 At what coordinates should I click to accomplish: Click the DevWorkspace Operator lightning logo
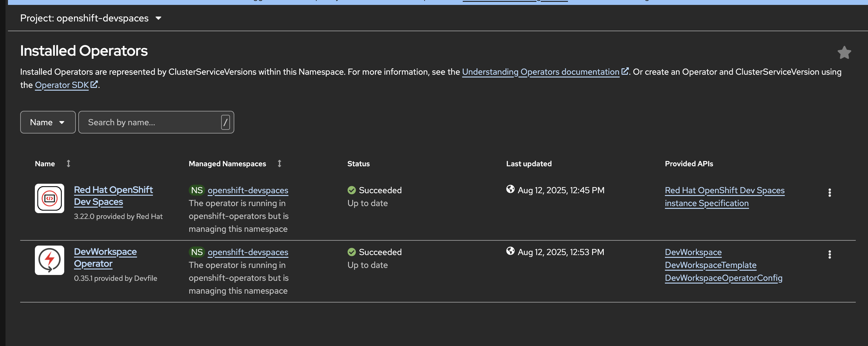(x=50, y=260)
